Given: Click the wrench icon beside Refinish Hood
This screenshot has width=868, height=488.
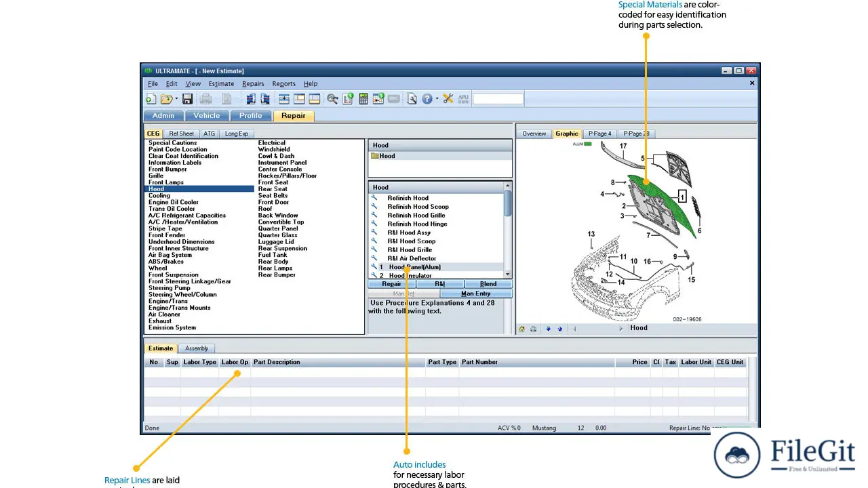Looking at the screenshot, I should click(x=374, y=198).
